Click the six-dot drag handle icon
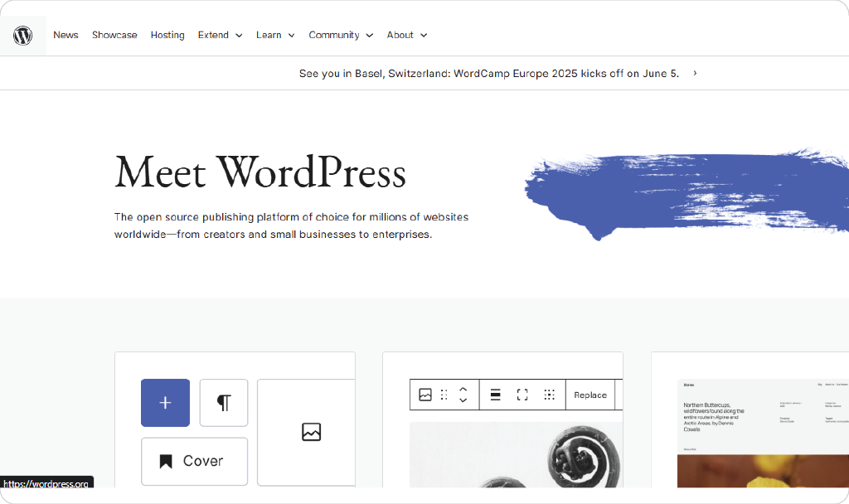Viewport: 849px width, 504px height. point(444,395)
